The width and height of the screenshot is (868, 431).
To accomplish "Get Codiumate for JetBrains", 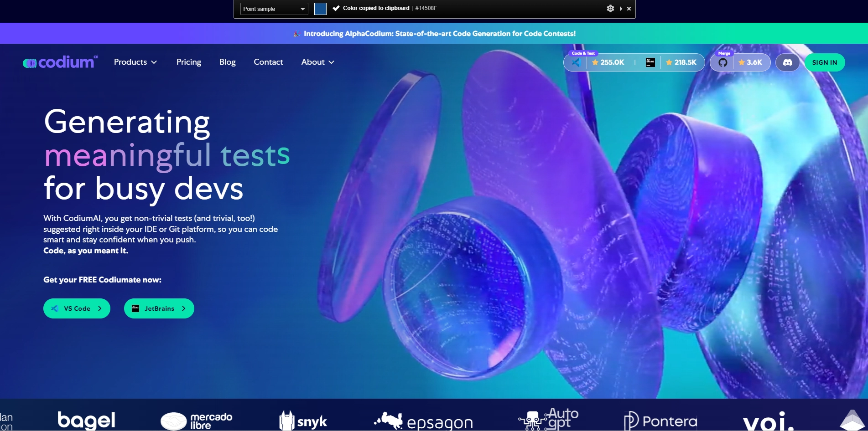I will [159, 308].
